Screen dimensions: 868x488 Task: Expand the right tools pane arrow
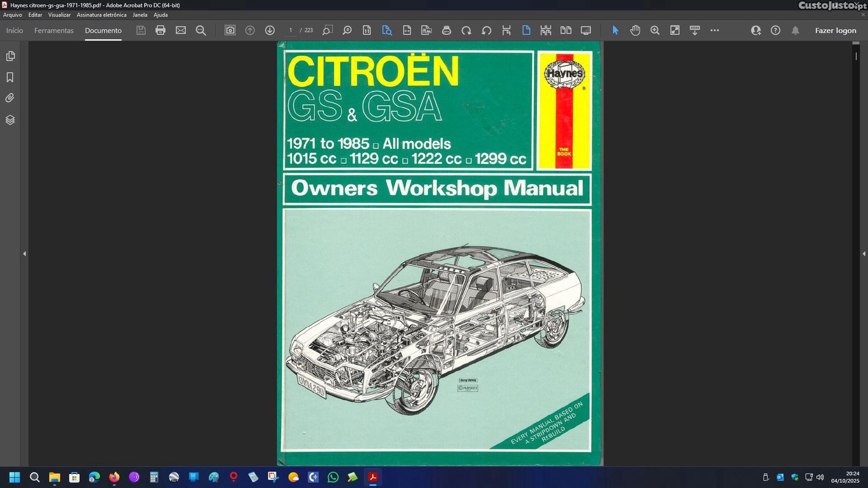click(x=863, y=254)
